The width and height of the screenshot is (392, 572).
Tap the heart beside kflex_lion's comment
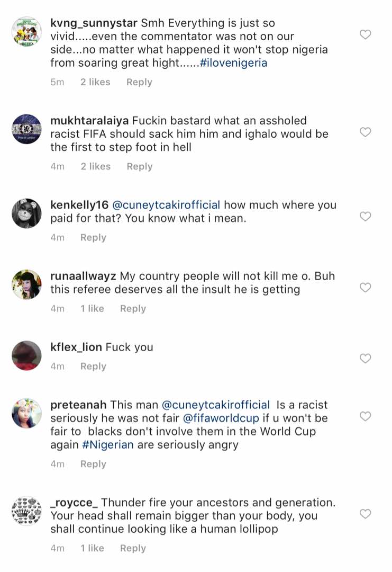point(365,359)
